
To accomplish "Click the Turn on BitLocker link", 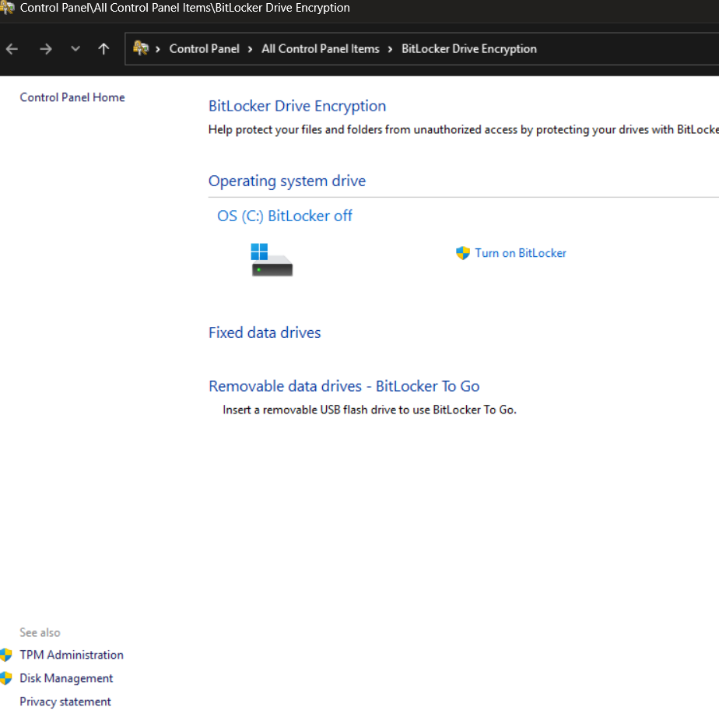I will coord(521,253).
